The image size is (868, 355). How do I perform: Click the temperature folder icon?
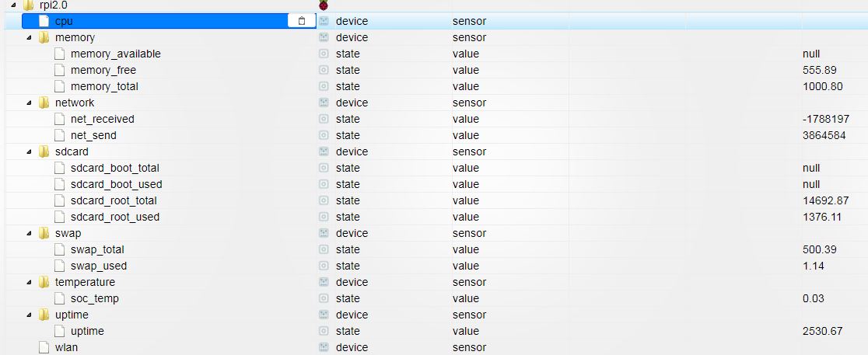(x=44, y=282)
